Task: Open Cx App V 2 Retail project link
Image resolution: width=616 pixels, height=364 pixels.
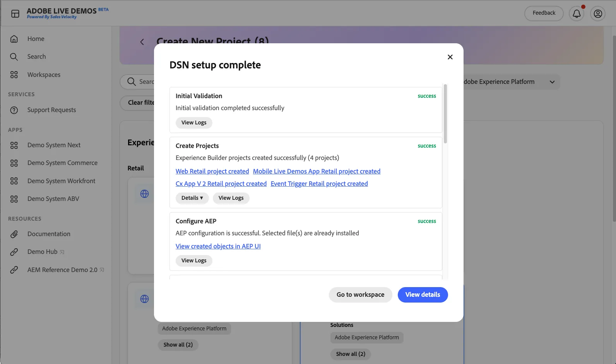Action: (221, 184)
